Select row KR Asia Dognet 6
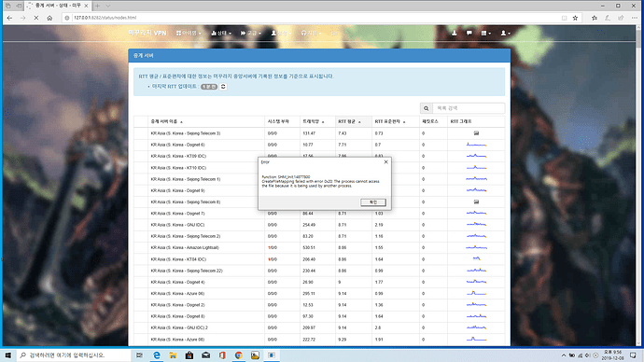This screenshot has width=644, height=362. point(319,145)
